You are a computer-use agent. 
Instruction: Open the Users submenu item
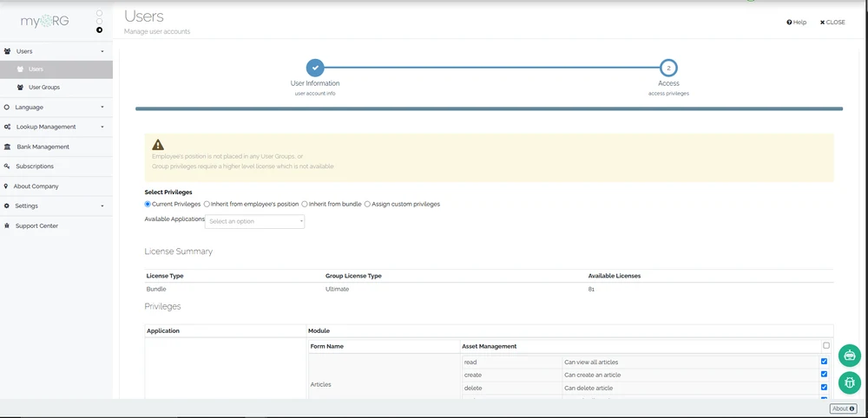[56, 69]
